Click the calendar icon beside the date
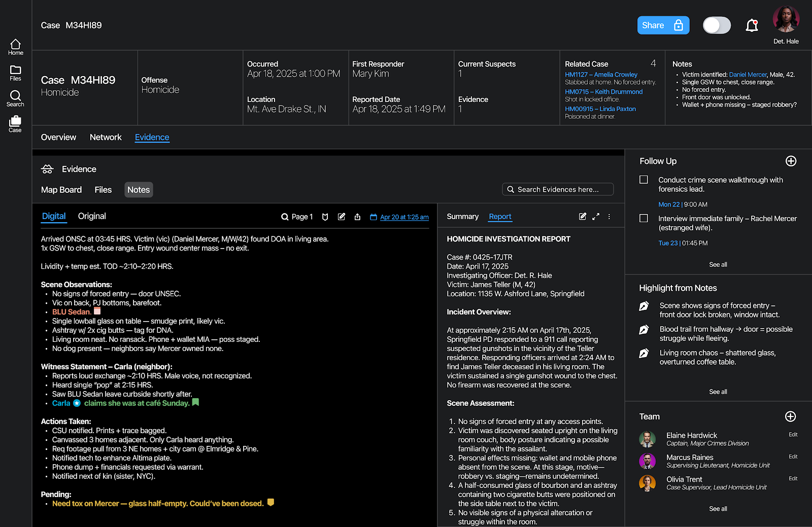812x527 pixels. pyautogui.click(x=374, y=217)
